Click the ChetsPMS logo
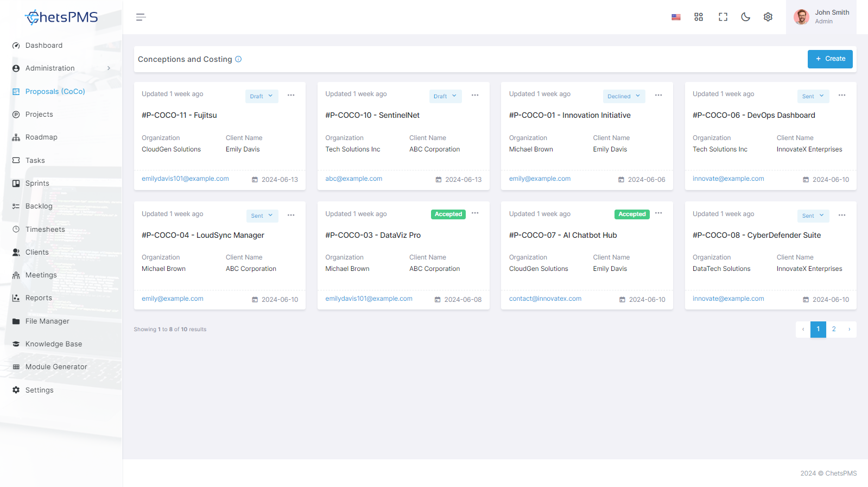This screenshot has height=487, width=868. tap(61, 17)
